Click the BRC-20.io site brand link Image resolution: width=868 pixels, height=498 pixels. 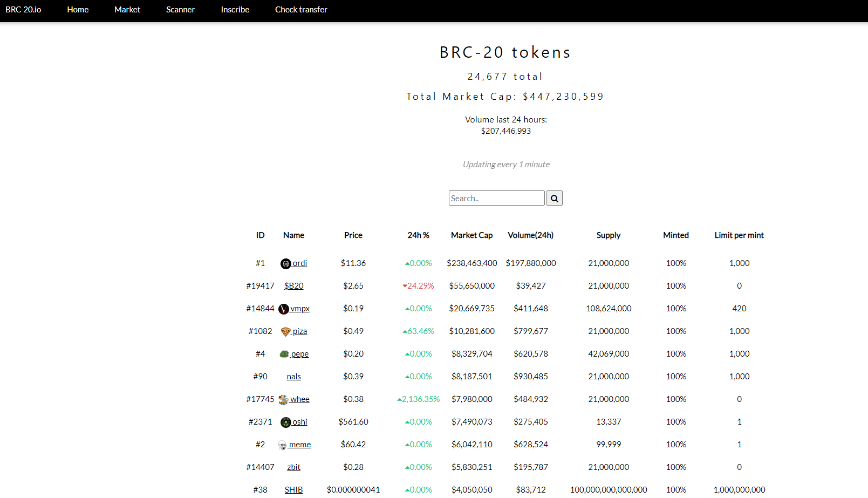(x=23, y=10)
